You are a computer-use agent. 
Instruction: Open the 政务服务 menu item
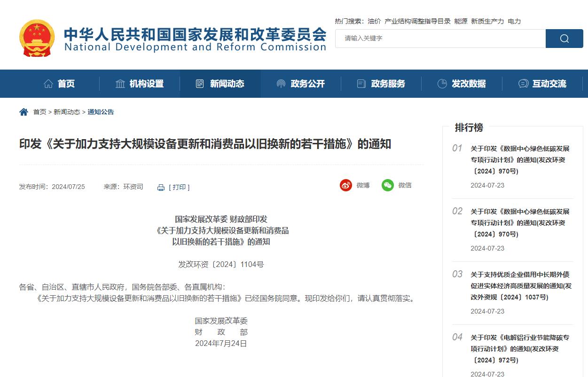pyautogui.click(x=381, y=84)
